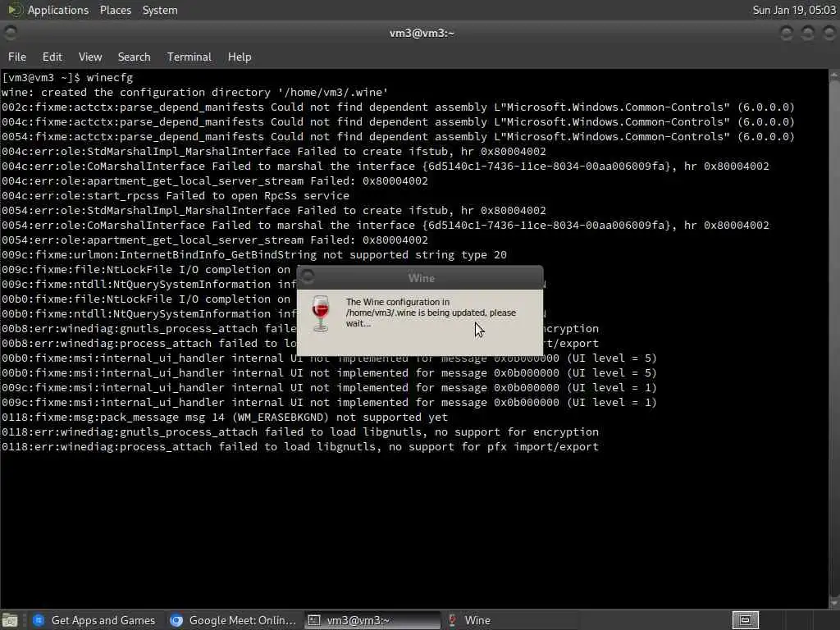Image resolution: width=840 pixels, height=630 pixels.
Task: Open the Terminal menu
Action: (189, 57)
